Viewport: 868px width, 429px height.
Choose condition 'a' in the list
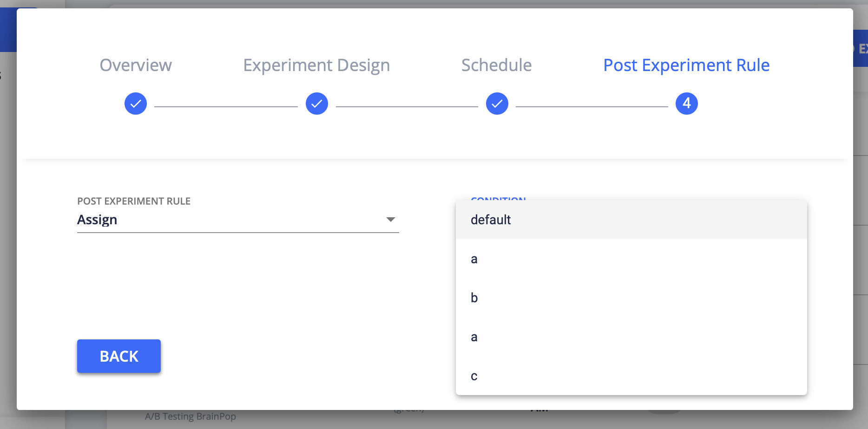coord(473,259)
